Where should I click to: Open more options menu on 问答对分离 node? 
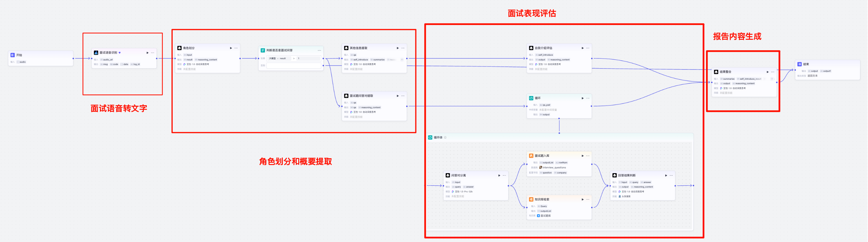[505, 175]
